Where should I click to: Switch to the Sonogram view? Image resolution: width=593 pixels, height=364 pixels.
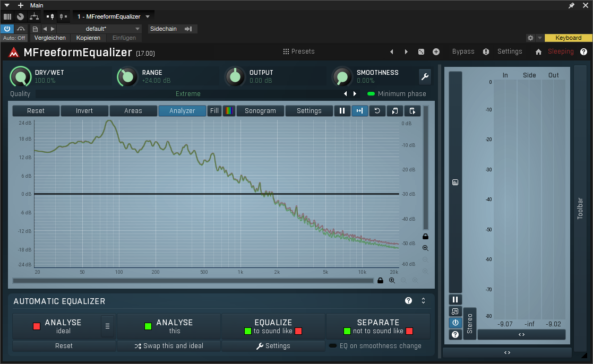(x=260, y=111)
